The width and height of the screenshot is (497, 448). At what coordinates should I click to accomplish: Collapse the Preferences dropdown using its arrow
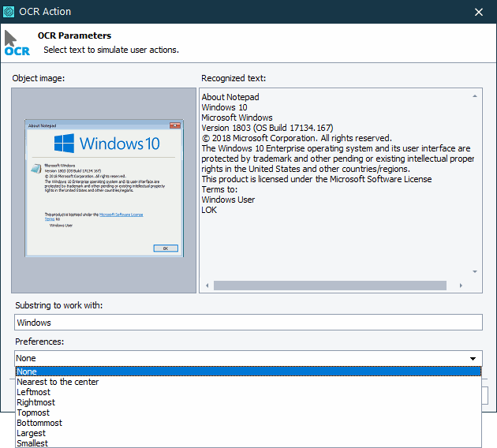point(473,358)
